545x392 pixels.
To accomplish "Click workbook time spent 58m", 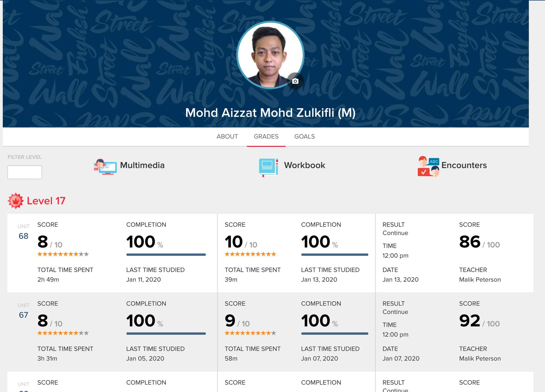I will coord(231,359).
